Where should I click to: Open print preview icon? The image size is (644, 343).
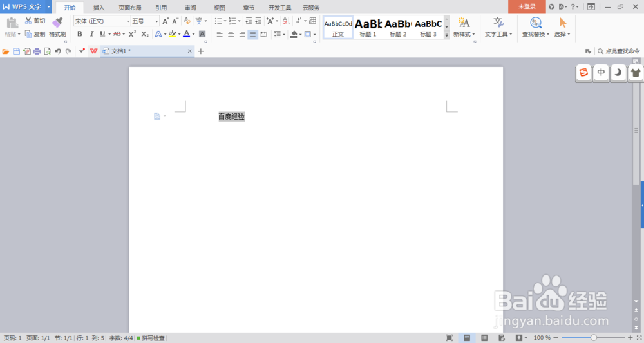pyautogui.click(x=48, y=51)
